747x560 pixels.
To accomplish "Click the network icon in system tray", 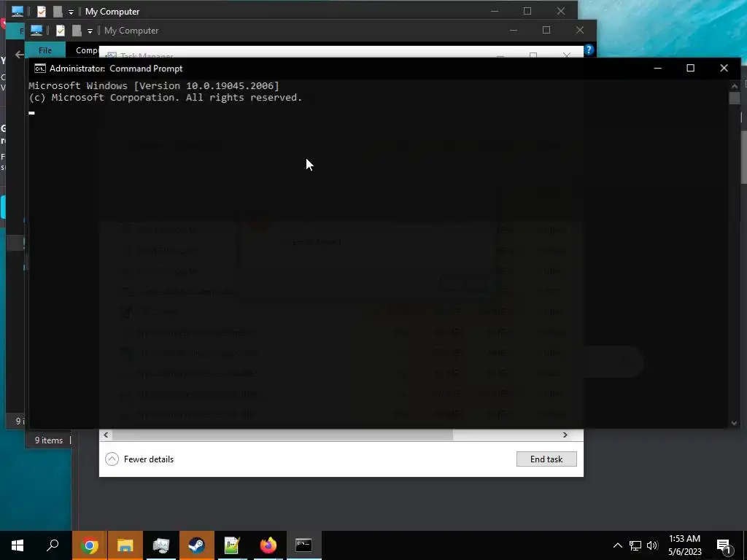I will [x=635, y=545].
